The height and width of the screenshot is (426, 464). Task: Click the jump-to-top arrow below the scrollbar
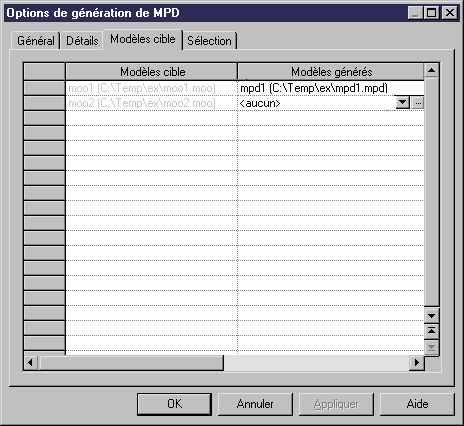click(431, 331)
